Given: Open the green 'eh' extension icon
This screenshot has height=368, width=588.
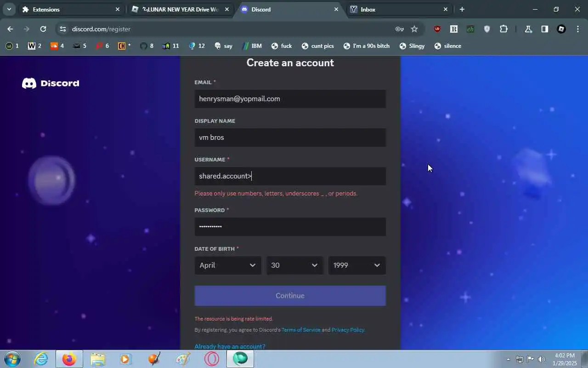Looking at the screenshot, I should point(470,29).
